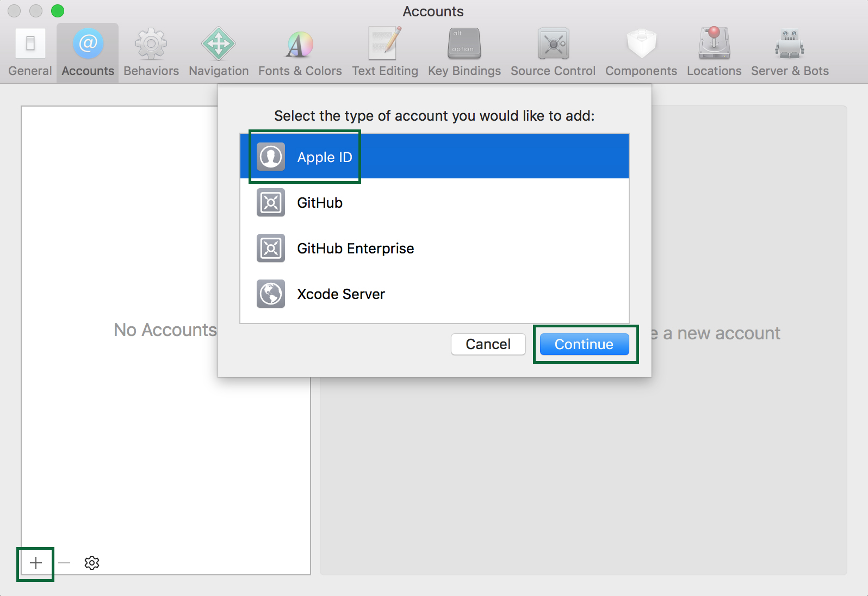Continue with the selected account type
Screen dimensions: 868x596
point(584,344)
